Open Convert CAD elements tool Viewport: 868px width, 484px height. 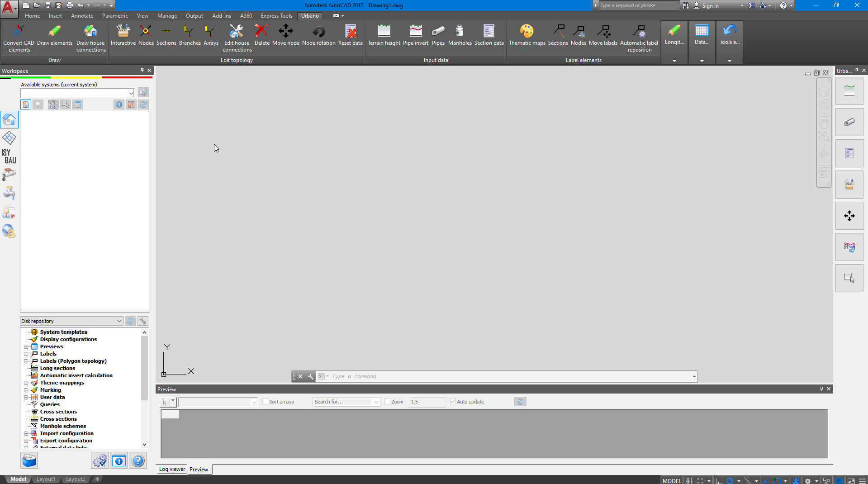point(19,38)
